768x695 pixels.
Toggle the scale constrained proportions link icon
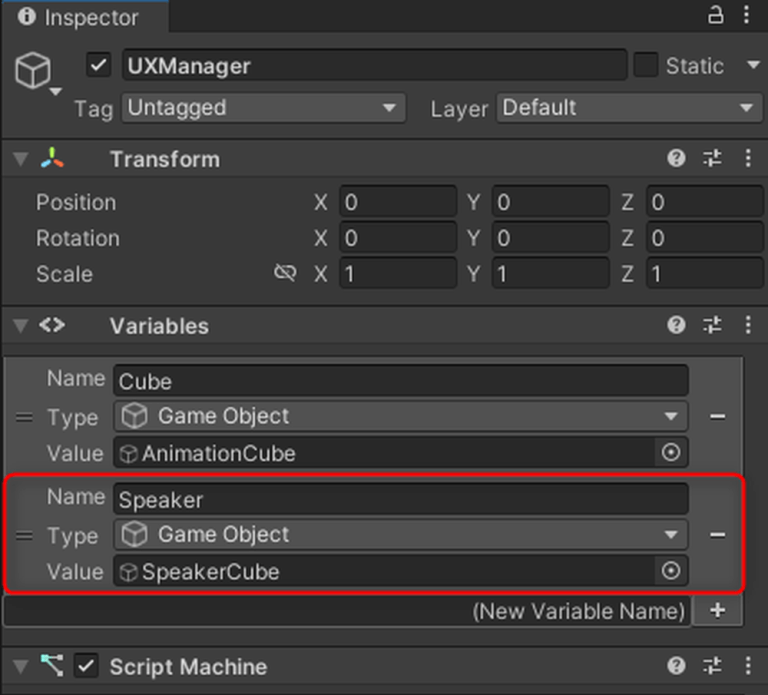(x=285, y=273)
